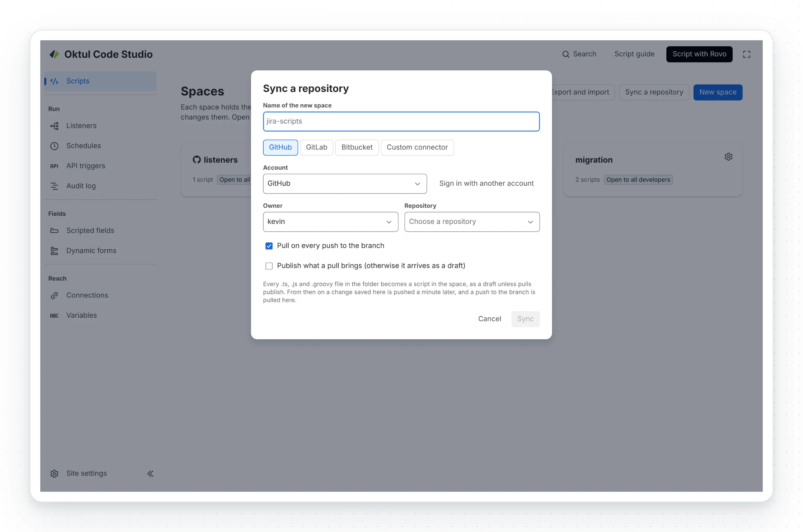The height and width of the screenshot is (532, 803).
Task: Uncheck Pull on every push to the branch
Action: click(269, 246)
